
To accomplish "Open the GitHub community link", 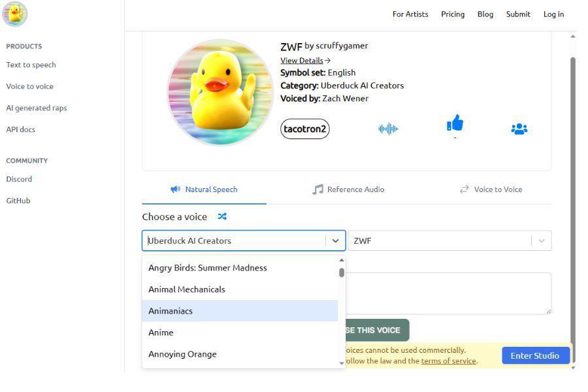I will [x=18, y=201].
